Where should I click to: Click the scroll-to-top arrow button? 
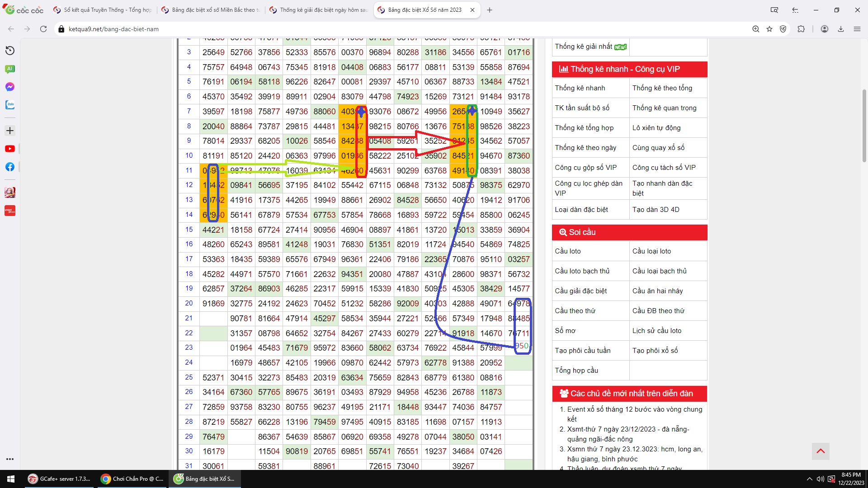click(x=821, y=451)
